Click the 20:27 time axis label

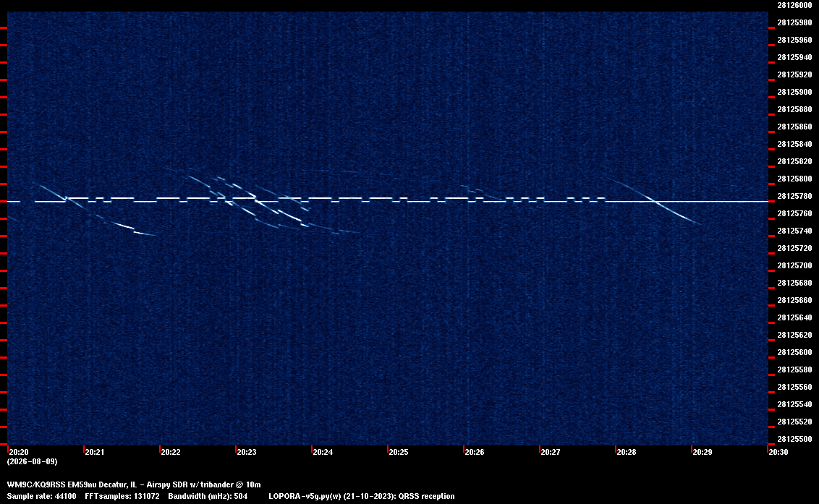click(551, 452)
